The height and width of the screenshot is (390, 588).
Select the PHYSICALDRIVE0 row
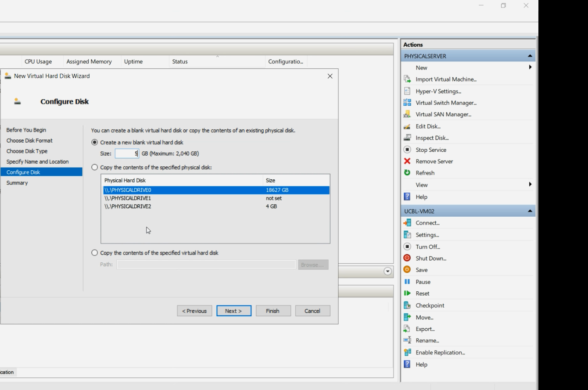pos(216,190)
